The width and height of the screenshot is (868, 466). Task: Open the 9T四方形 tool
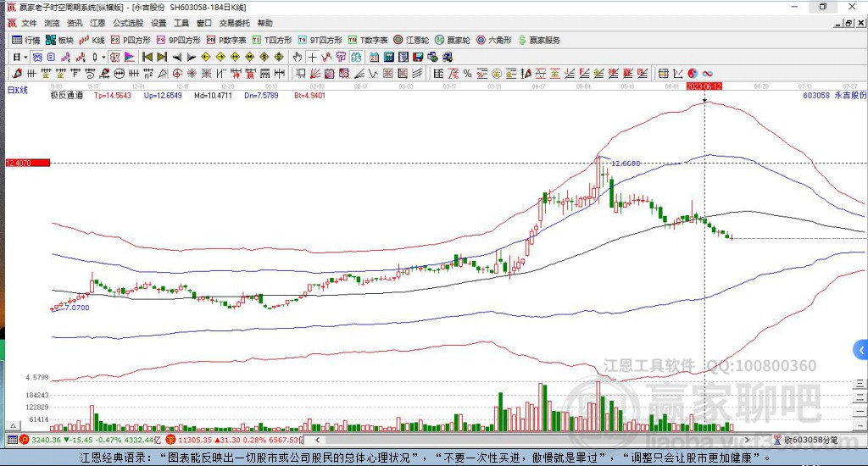point(320,40)
